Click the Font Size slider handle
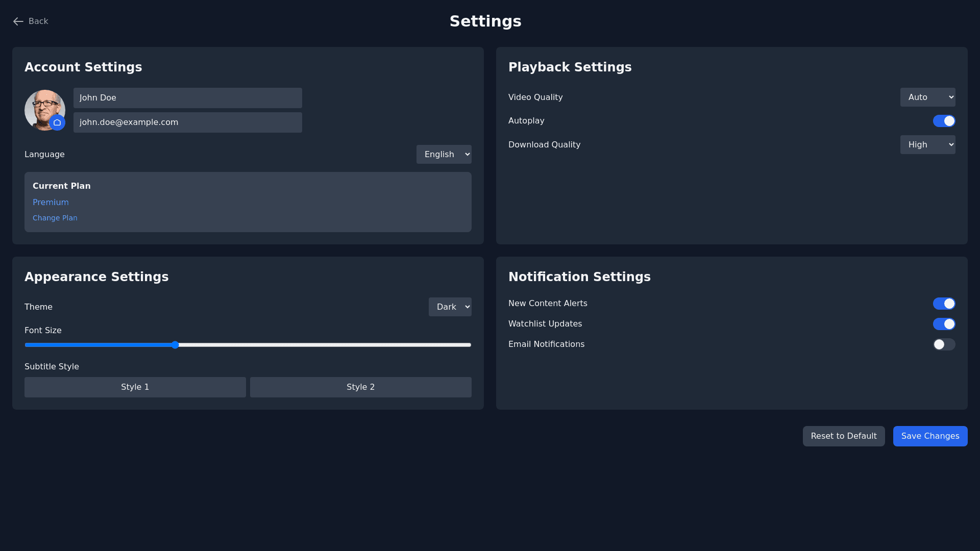980x551 pixels. [x=175, y=345]
